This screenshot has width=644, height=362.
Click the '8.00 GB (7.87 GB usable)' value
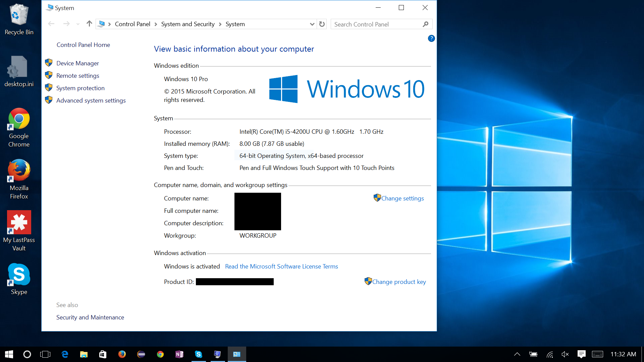coord(272,144)
